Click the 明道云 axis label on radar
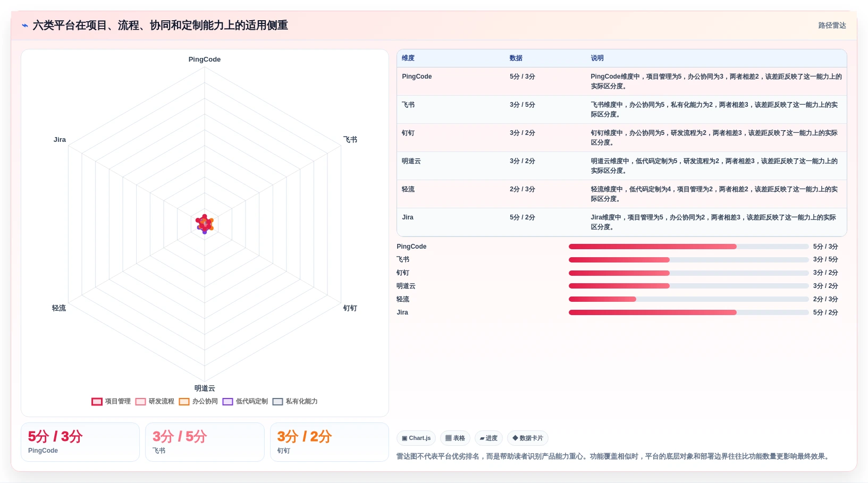 click(x=205, y=388)
